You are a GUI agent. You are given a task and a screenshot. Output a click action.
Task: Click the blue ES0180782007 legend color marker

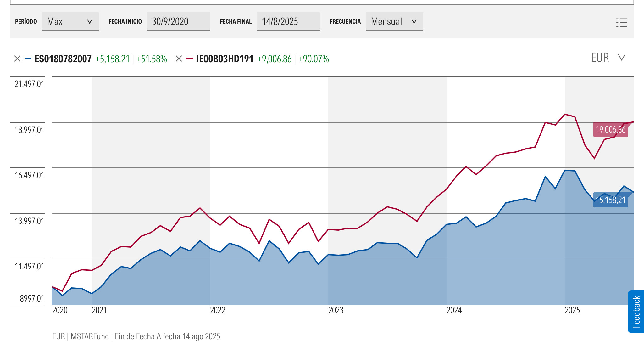[28, 59]
